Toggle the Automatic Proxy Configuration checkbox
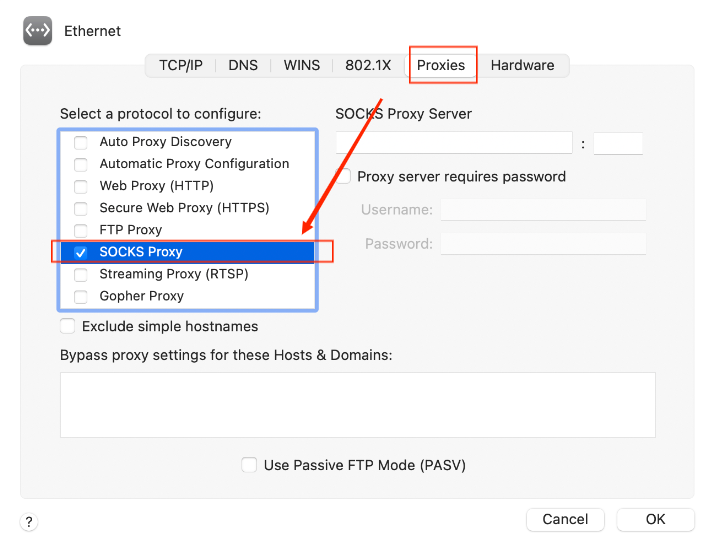This screenshot has width=706, height=544. [81, 164]
